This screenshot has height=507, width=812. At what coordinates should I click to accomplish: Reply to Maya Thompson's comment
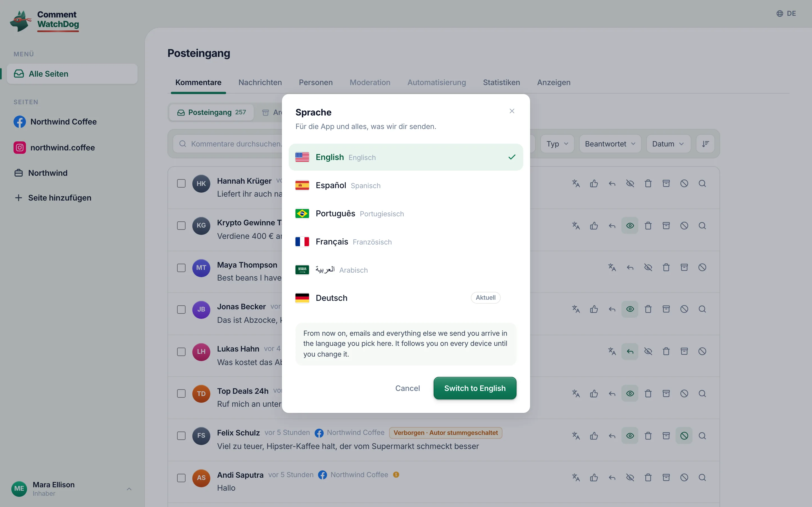click(630, 268)
